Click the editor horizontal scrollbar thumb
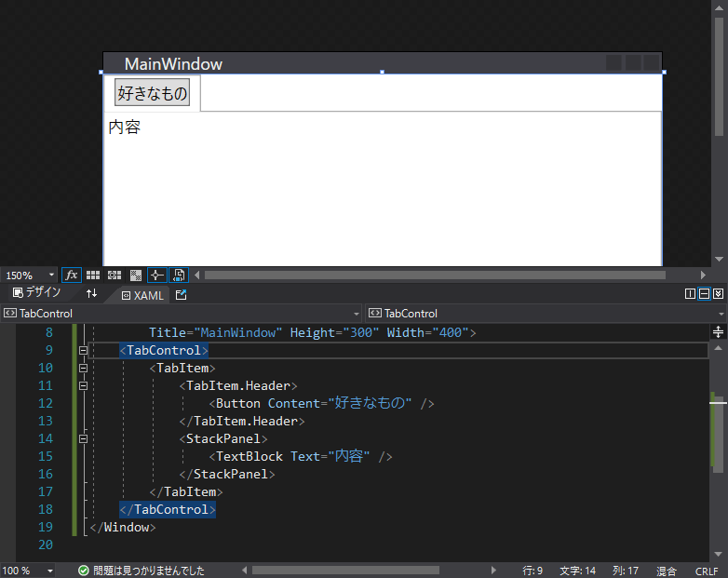The image size is (728, 578). click(345, 571)
